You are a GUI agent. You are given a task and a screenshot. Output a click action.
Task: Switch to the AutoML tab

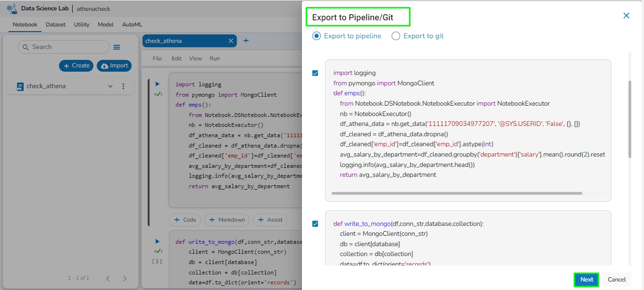132,25
